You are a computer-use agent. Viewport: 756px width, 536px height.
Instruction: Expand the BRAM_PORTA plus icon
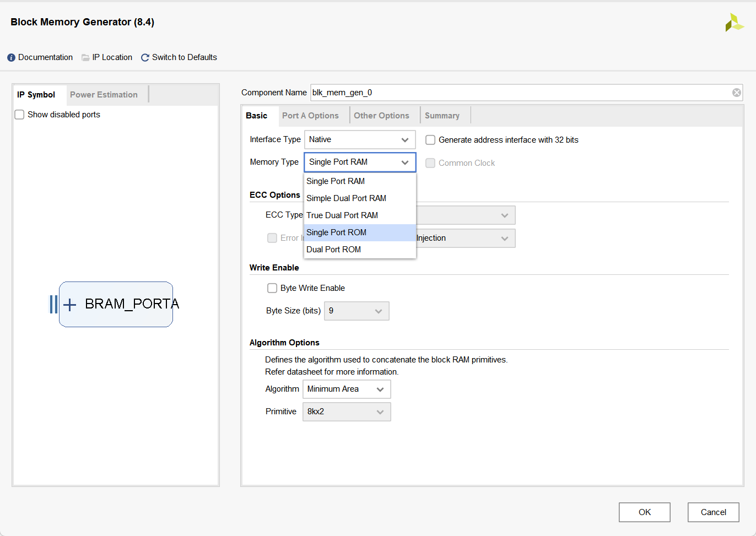coord(69,305)
